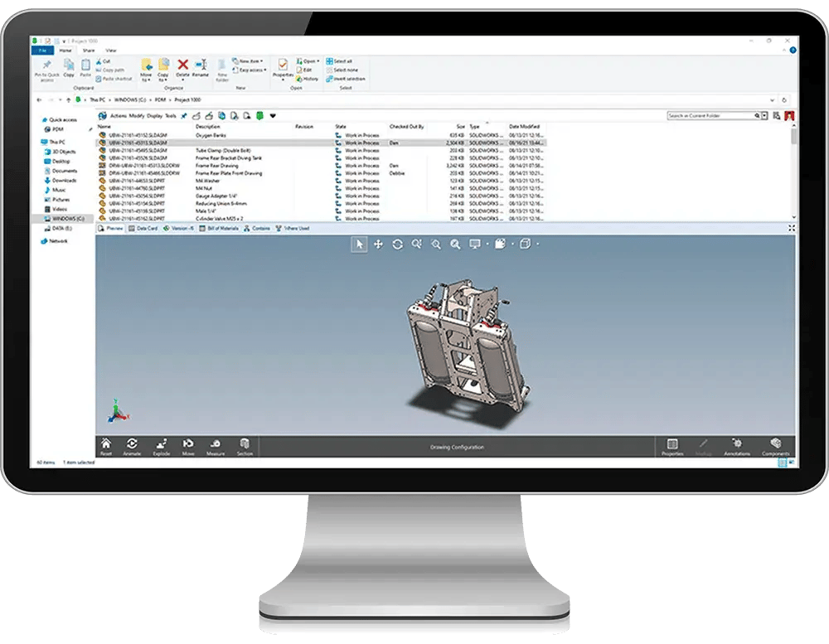Image resolution: width=829 pixels, height=644 pixels.
Task: Click the Zoom to Fit tool
Action: pyautogui.click(x=455, y=244)
